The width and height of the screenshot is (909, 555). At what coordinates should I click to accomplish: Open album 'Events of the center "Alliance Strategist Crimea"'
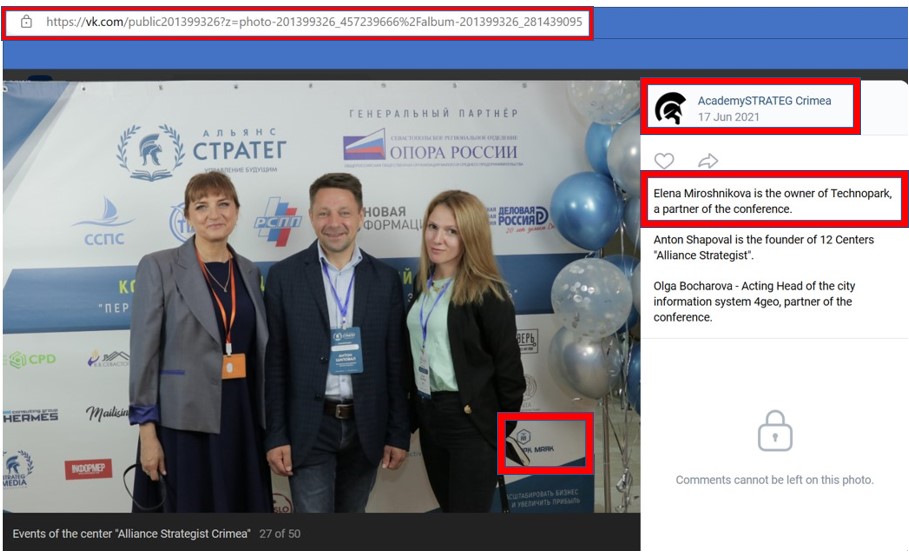(x=132, y=534)
